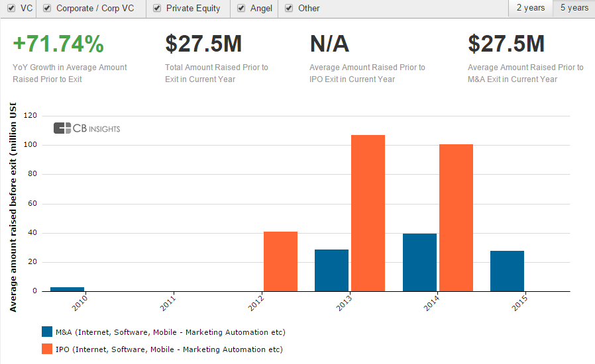Toggle the Corporate / Corp VC checkbox
595x364 pixels.
(47, 9)
